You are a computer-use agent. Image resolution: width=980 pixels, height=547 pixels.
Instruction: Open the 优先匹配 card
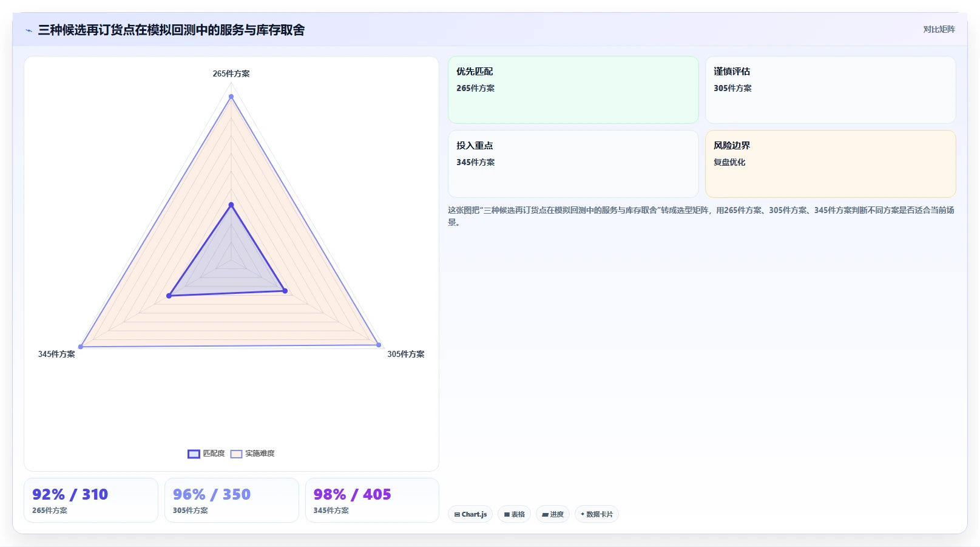coord(573,90)
